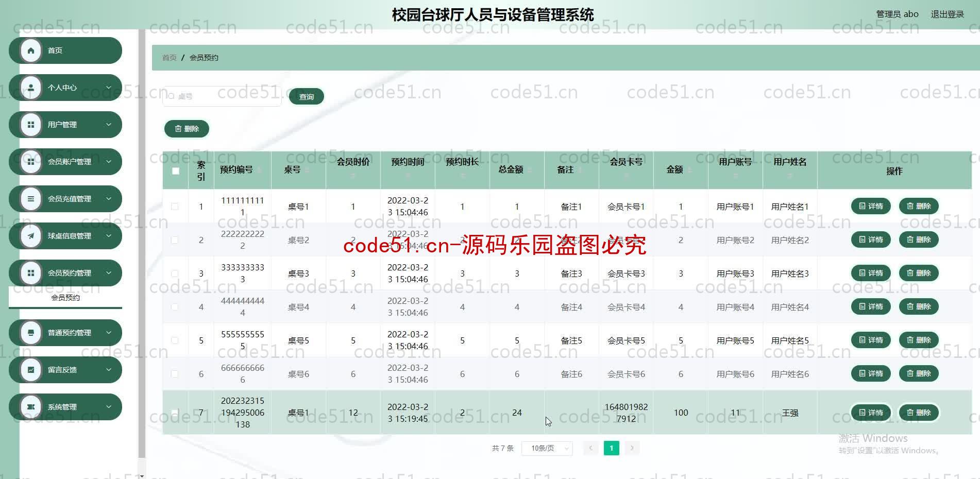Check the row 5 checkbox for 桌号5
This screenshot has height=479, width=980.
point(175,340)
